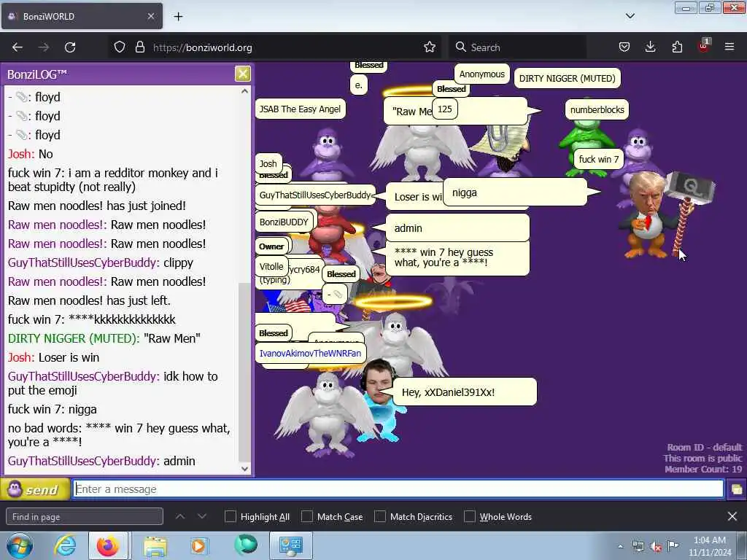Image resolution: width=747 pixels, height=560 pixels.
Task: Click the Josh: No log entry
Action: point(31,154)
